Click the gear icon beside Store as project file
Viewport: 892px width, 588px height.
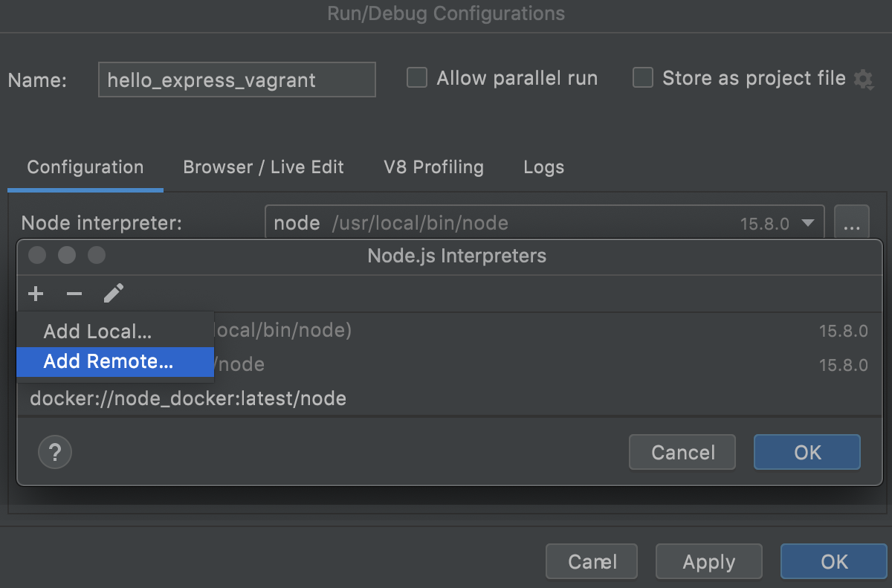(864, 79)
